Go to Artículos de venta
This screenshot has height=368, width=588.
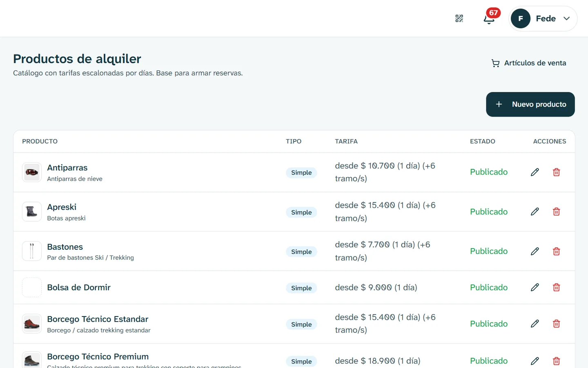pyautogui.click(x=529, y=63)
